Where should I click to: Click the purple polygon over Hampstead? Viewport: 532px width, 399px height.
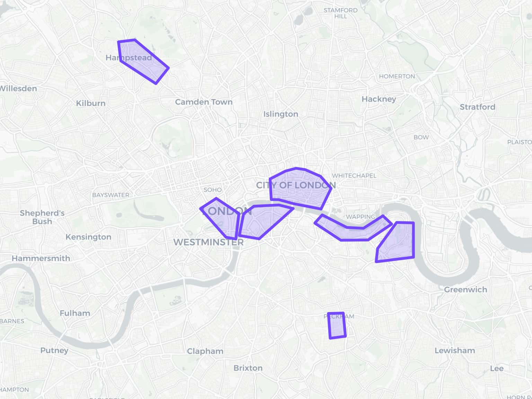pos(142,61)
